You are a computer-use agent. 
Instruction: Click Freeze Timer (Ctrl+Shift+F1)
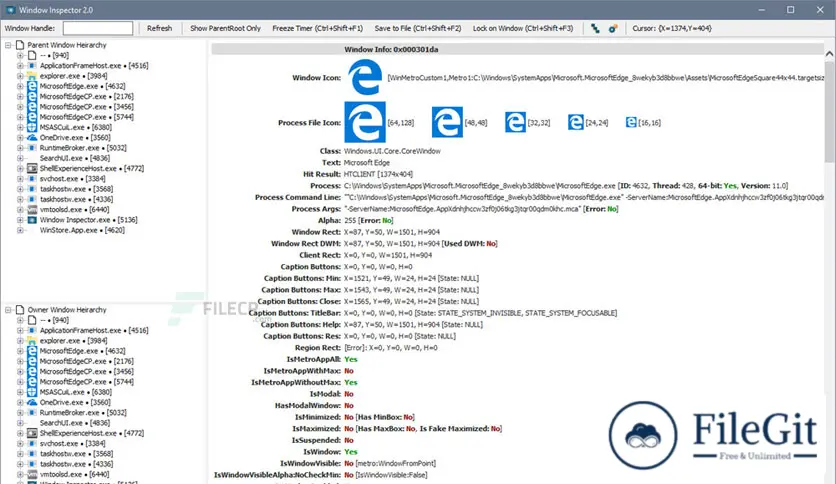[317, 28]
